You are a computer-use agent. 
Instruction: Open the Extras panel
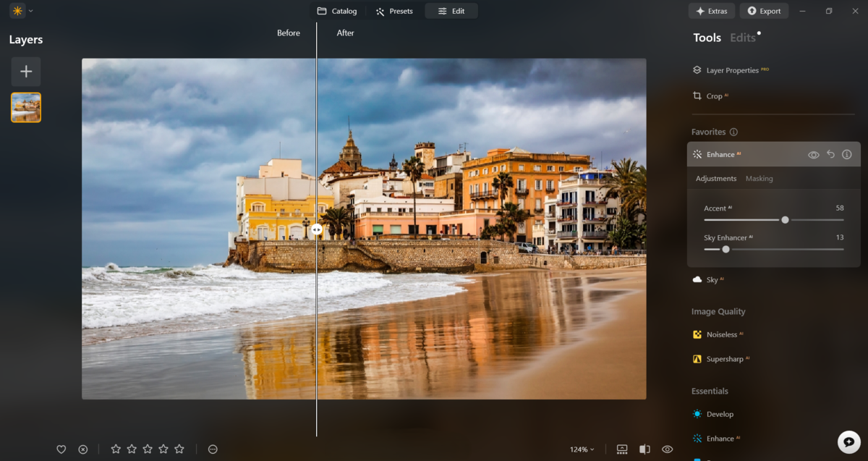711,11
